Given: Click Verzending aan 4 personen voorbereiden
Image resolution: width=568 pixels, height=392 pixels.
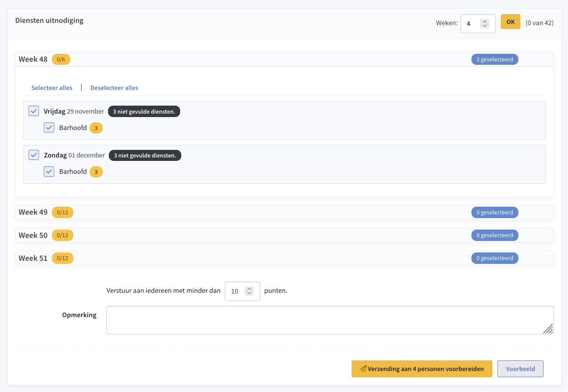Looking at the screenshot, I should 422,369.
